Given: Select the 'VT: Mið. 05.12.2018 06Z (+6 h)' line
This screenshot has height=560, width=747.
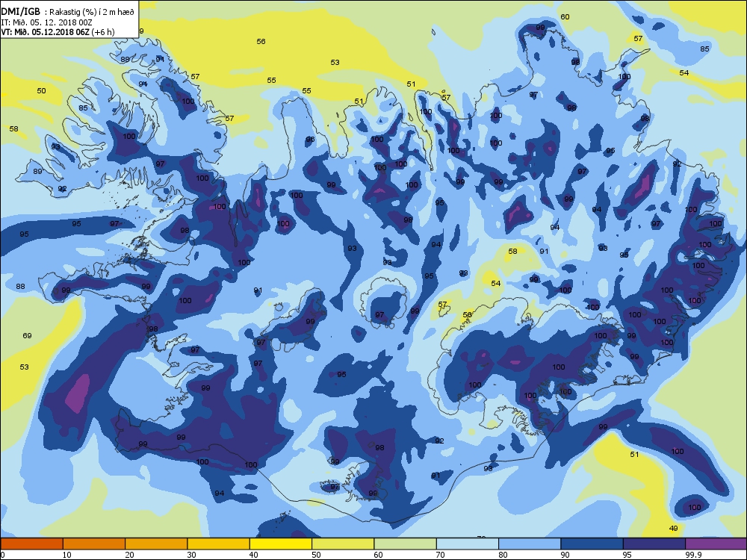Looking at the screenshot, I should coord(58,32).
